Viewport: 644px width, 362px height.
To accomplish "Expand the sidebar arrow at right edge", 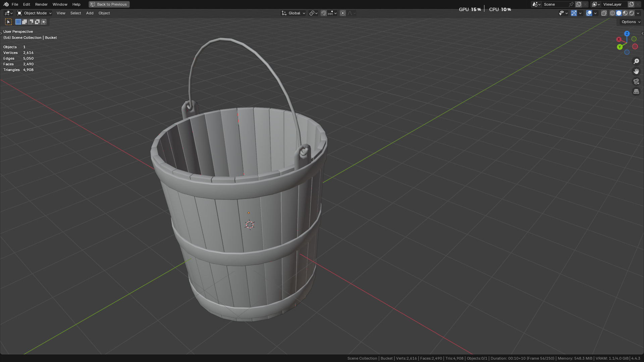I will click(642, 33).
